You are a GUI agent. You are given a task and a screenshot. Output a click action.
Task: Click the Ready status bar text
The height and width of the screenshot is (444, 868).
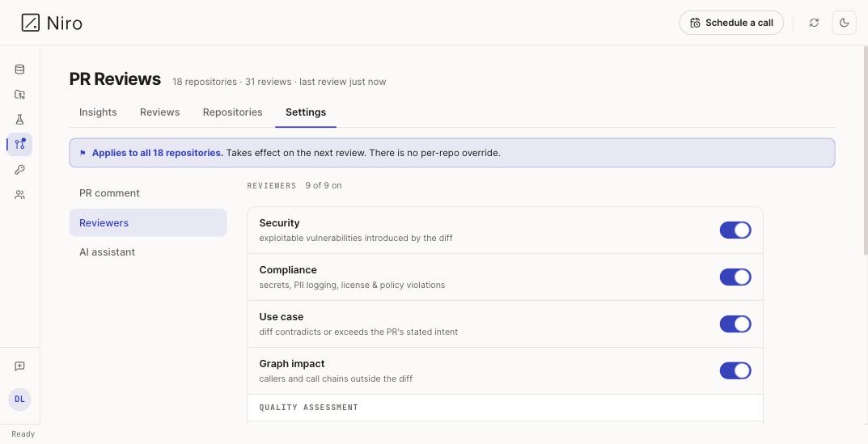(23, 434)
